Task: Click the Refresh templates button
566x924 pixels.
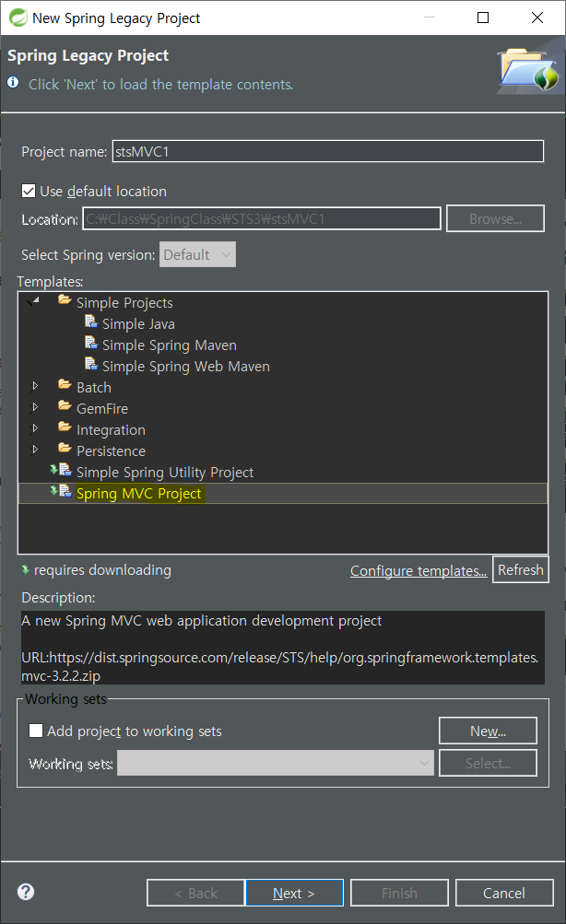Action: [x=521, y=570]
